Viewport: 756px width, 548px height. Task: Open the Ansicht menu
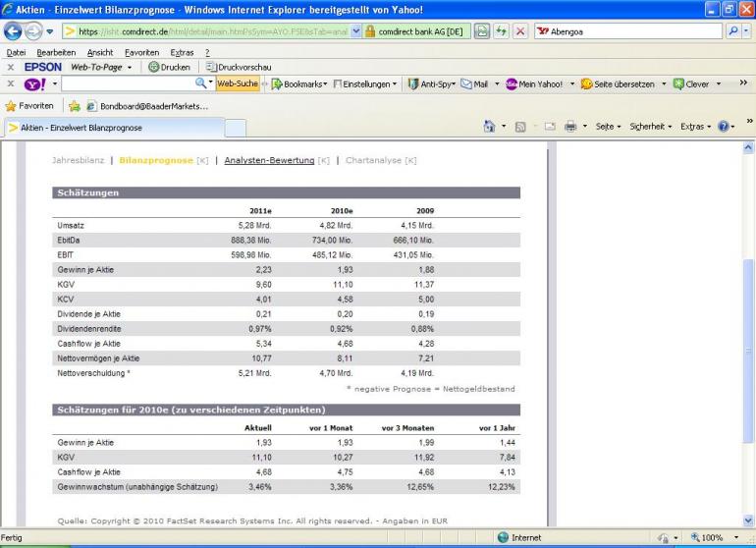99,51
